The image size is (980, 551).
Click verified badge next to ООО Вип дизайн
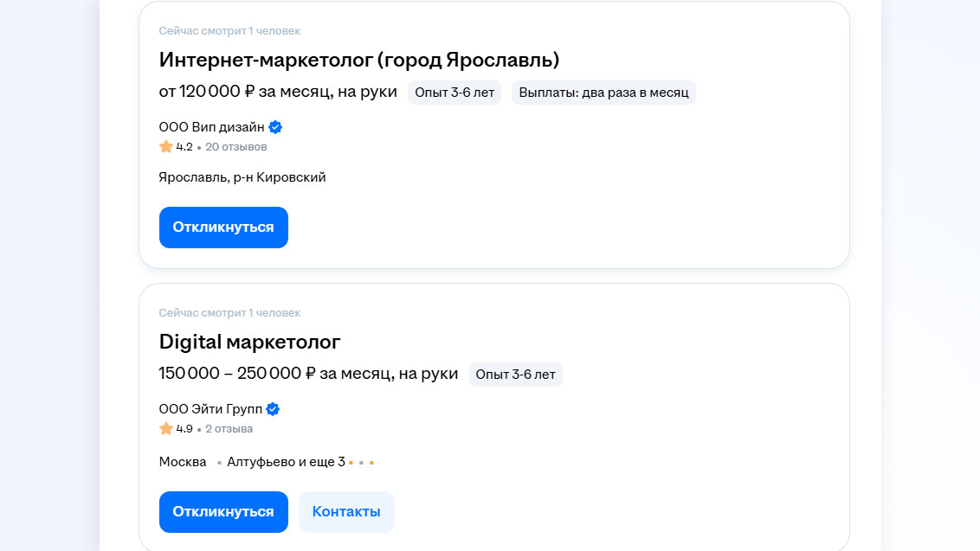pyautogui.click(x=275, y=127)
